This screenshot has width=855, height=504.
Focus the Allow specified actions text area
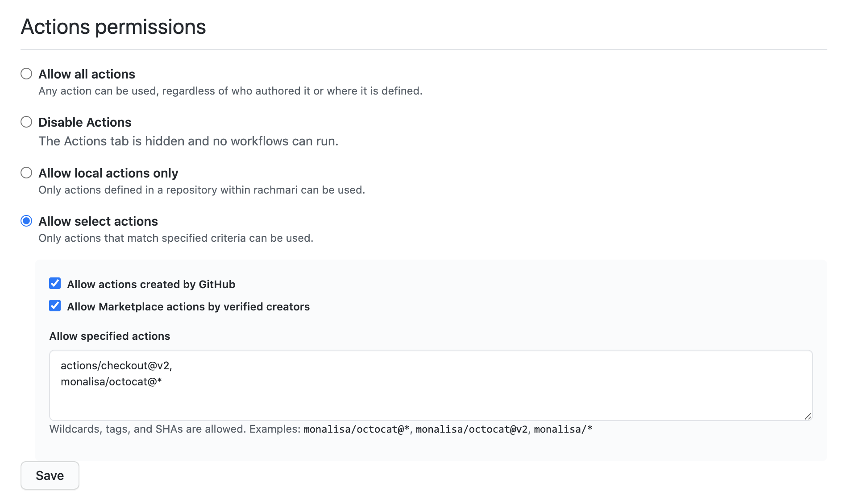[431, 385]
